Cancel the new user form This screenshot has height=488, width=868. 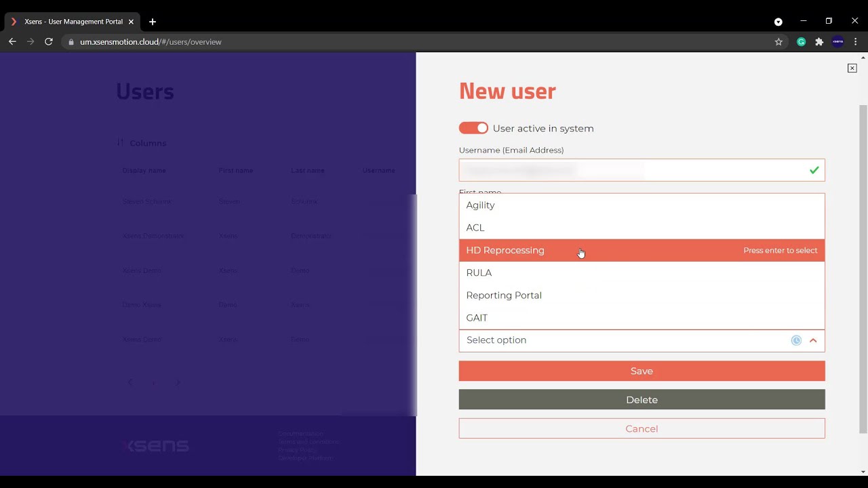(642, 428)
